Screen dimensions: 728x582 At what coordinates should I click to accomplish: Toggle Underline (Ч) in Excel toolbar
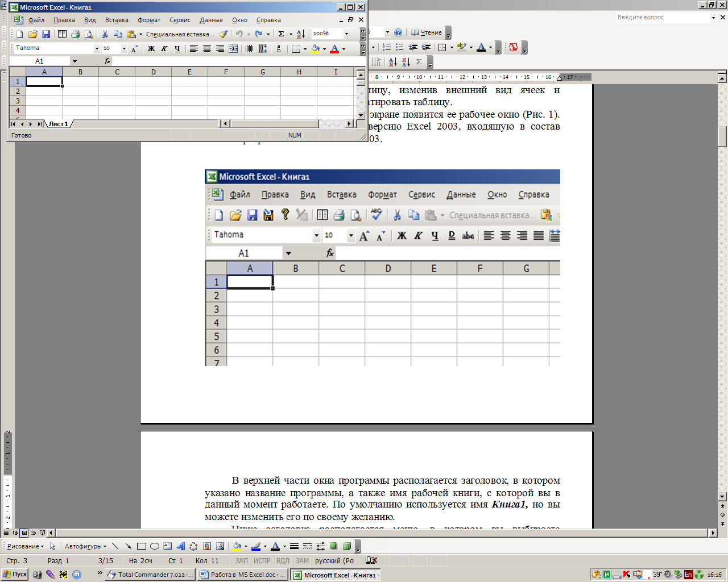click(x=177, y=49)
